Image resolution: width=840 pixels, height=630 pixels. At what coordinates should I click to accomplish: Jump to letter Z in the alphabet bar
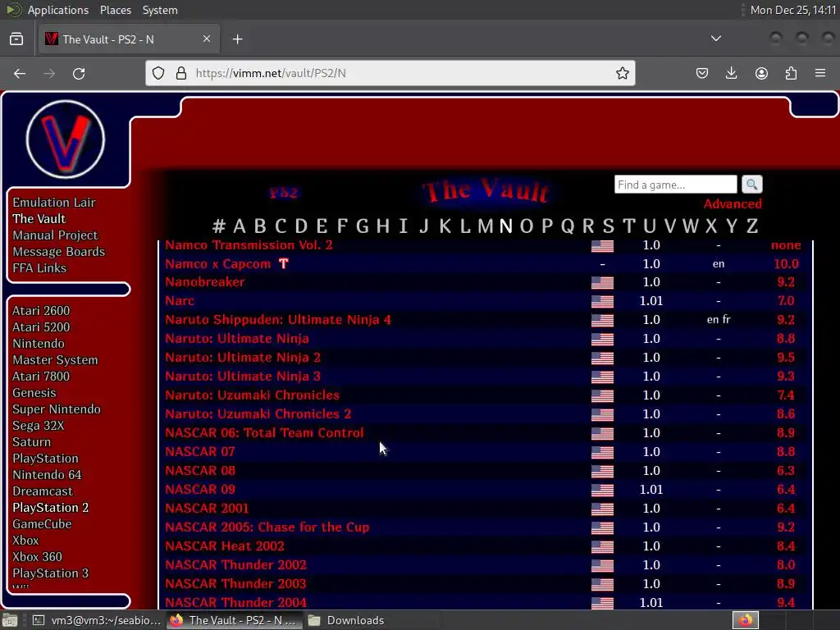tap(752, 226)
